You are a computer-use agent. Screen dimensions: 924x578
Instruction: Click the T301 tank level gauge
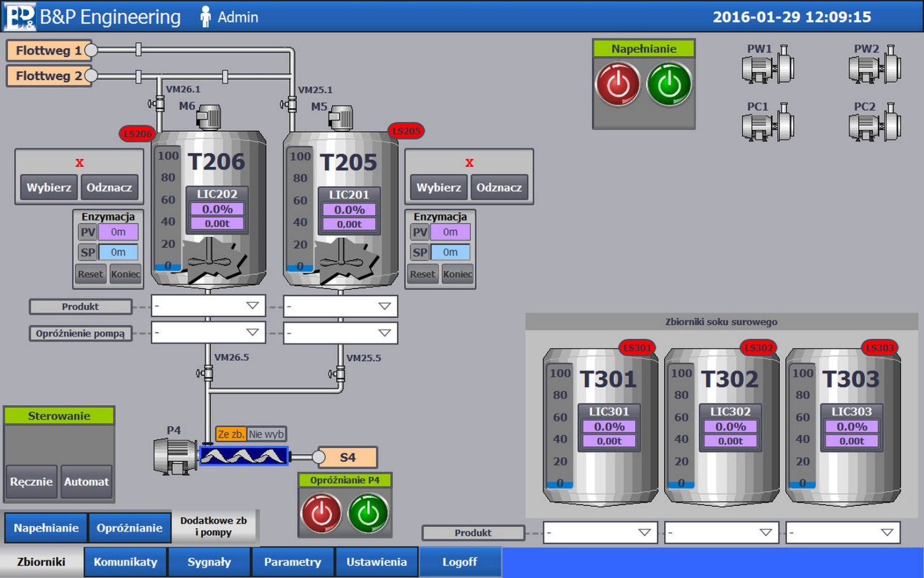[x=560, y=428]
